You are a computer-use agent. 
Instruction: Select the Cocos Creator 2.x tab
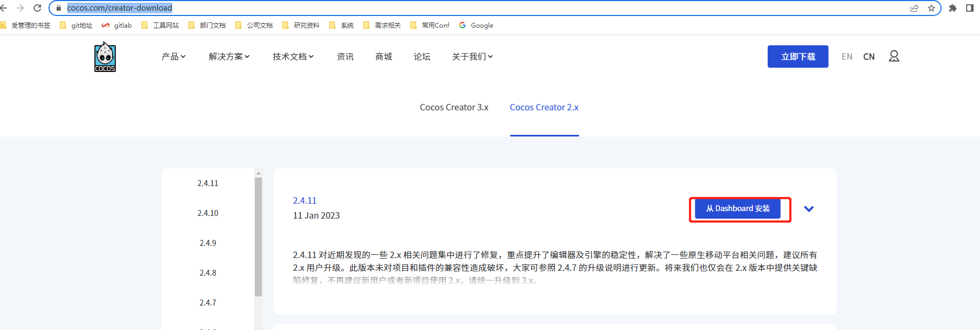544,107
